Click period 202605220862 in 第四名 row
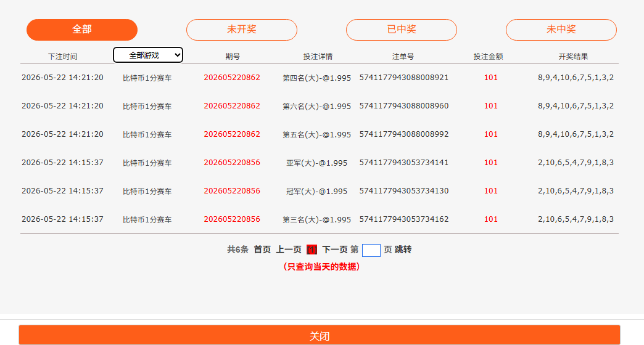The width and height of the screenshot is (644, 345). pyautogui.click(x=232, y=78)
